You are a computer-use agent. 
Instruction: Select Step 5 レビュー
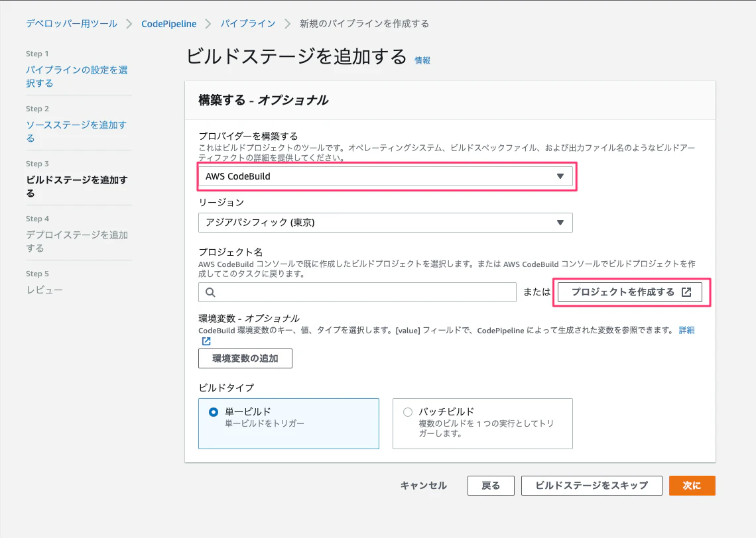click(44, 290)
